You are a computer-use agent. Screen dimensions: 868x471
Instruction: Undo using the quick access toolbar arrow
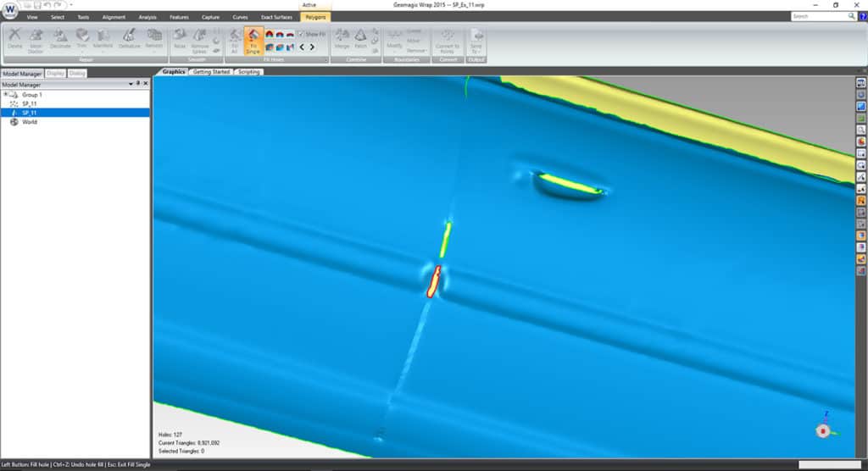click(x=47, y=4)
